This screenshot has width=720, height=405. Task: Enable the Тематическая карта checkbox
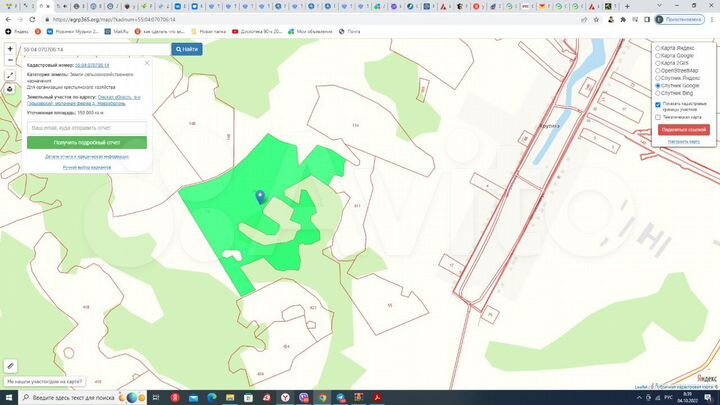pos(658,117)
